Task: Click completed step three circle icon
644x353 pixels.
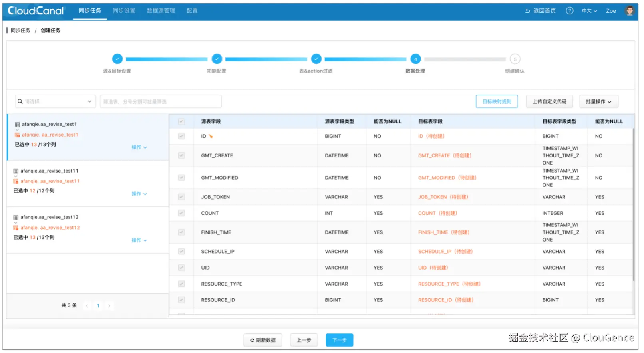Action: pyautogui.click(x=316, y=59)
